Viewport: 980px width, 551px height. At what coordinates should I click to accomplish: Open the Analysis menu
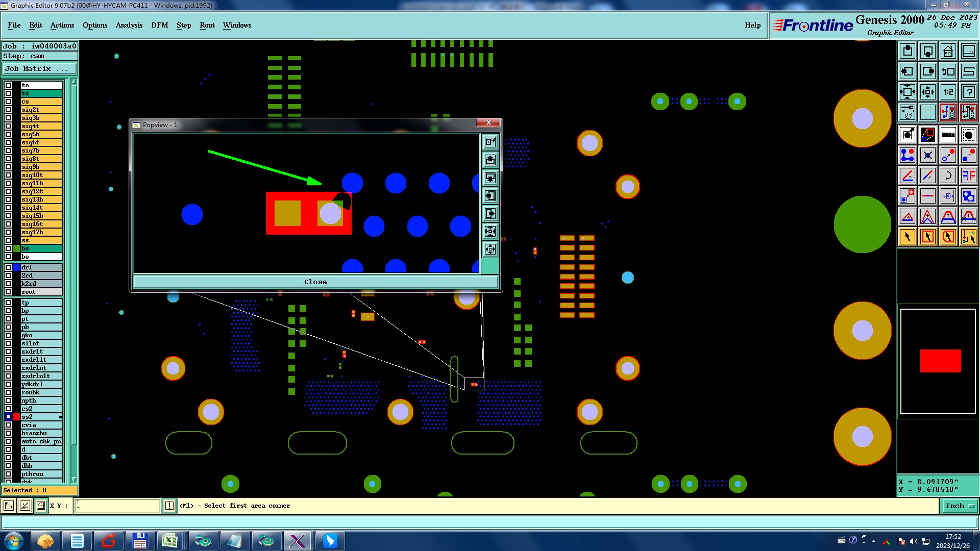click(x=129, y=25)
